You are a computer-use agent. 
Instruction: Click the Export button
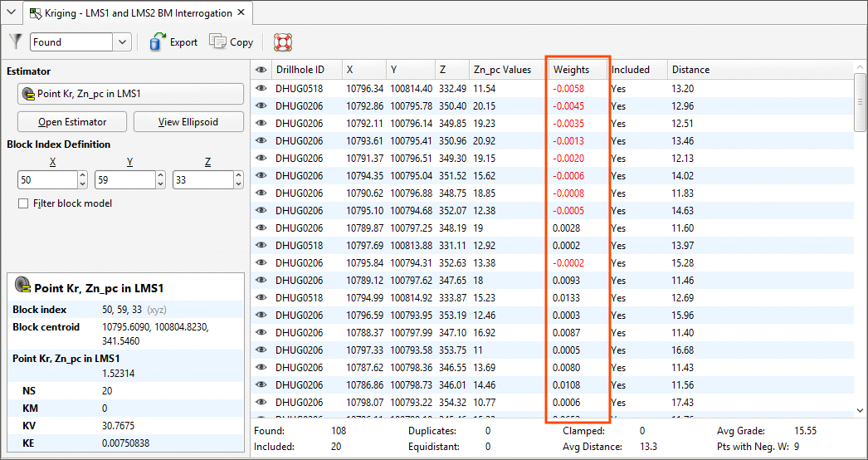(173, 42)
